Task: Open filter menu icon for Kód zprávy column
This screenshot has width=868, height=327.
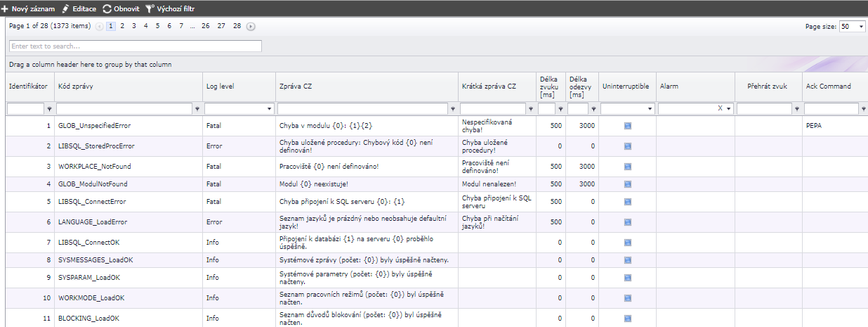Action: 197,109
